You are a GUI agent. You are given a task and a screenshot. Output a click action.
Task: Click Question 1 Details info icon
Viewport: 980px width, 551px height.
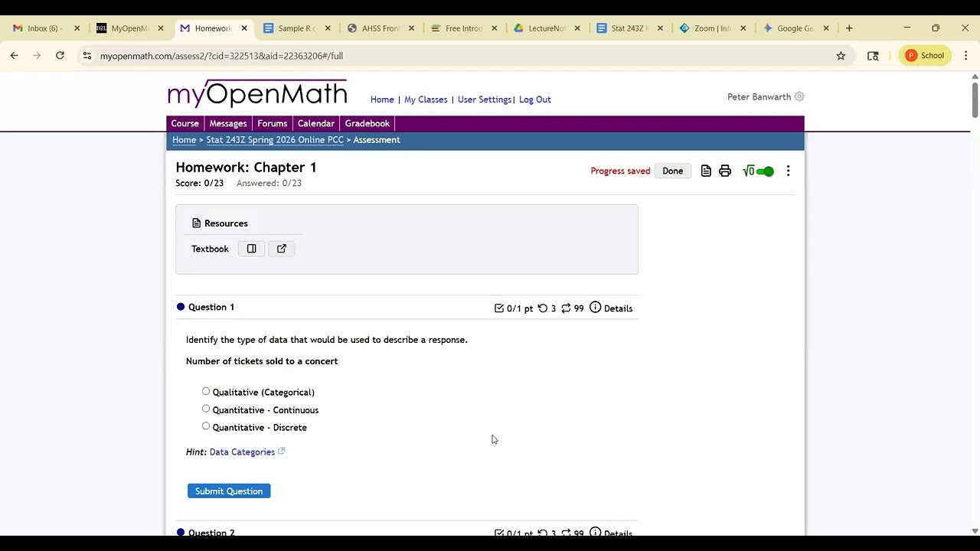click(595, 308)
